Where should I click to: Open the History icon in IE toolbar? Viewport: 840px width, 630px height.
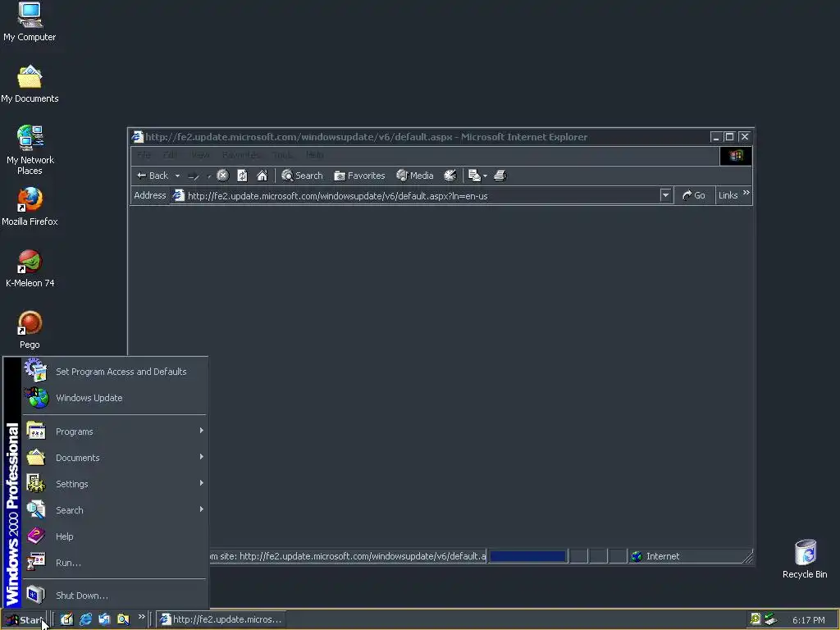pos(450,176)
